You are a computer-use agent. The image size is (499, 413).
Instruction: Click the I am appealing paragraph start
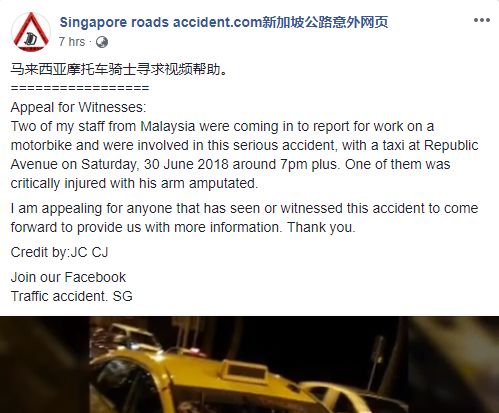pos(58,208)
